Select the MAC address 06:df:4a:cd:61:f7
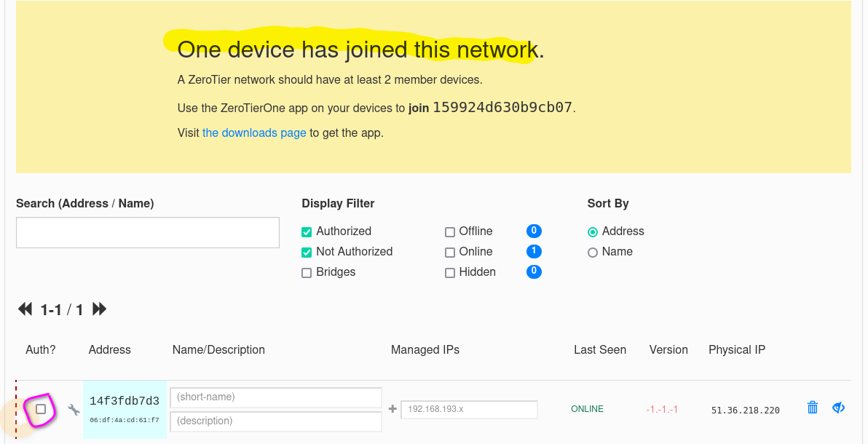This screenshot has width=868, height=444. [x=125, y=420]
